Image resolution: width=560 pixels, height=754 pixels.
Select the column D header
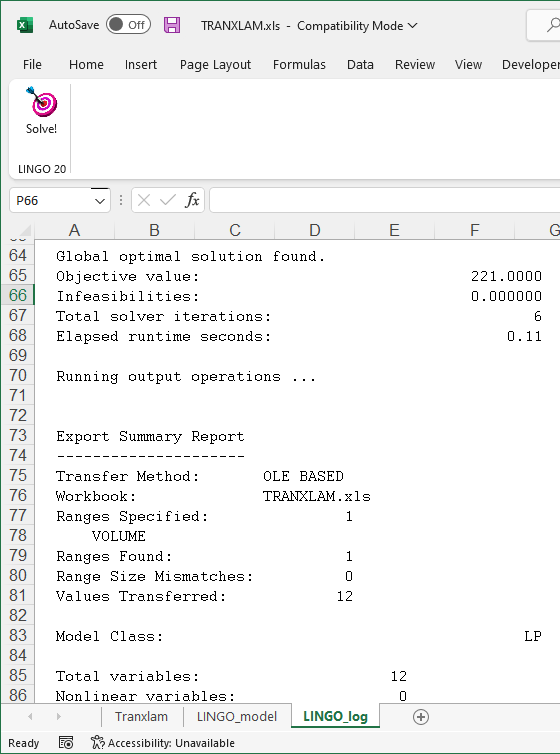click(314, 230)
